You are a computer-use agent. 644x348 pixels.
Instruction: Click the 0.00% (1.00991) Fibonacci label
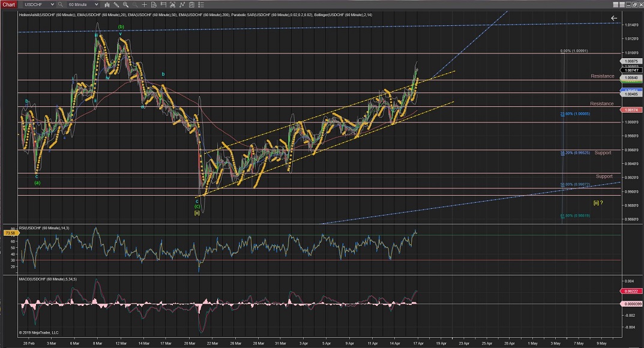574,51
